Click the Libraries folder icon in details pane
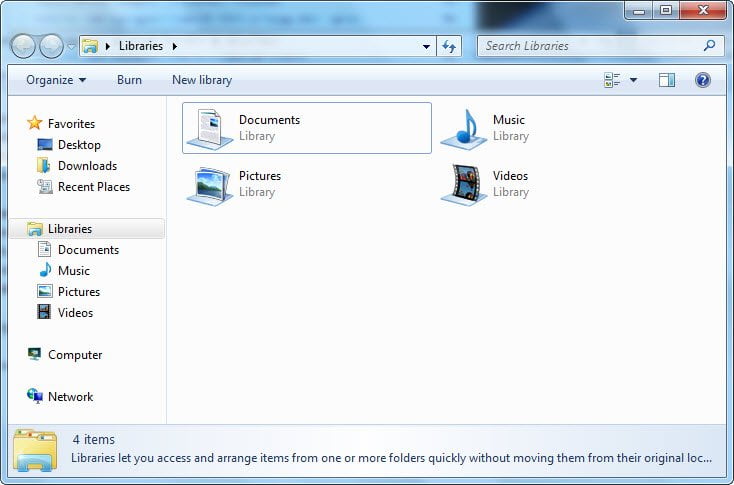Screen dimensions: 734x485 [35, 451]
